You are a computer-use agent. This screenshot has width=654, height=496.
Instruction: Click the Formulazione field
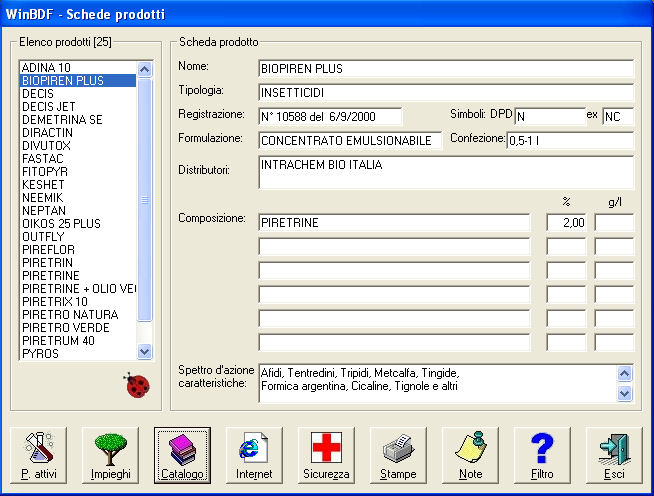tap(350, 141)
